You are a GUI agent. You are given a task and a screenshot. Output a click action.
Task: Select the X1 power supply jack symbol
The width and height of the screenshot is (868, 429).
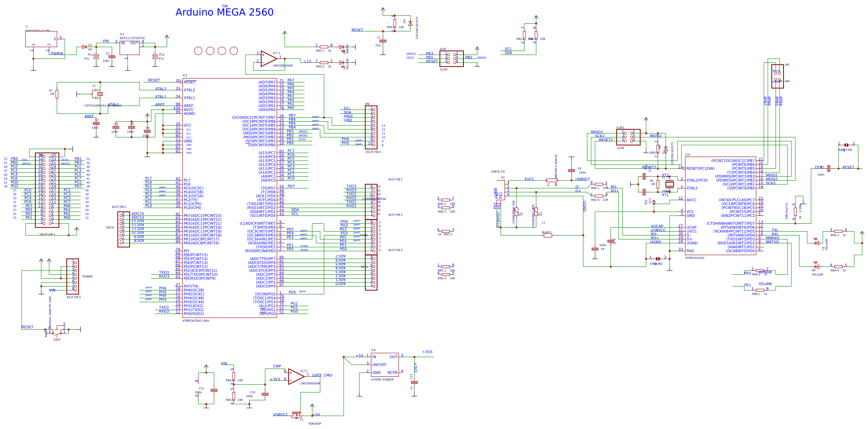41,39
